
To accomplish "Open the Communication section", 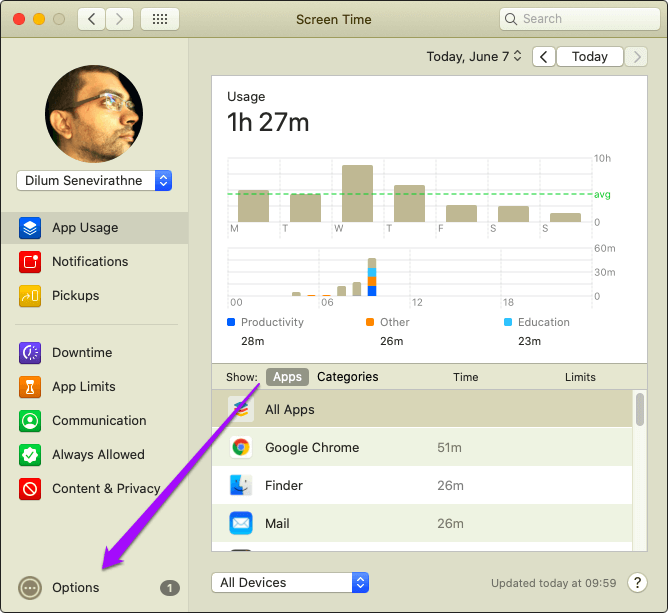I will 98,421.
